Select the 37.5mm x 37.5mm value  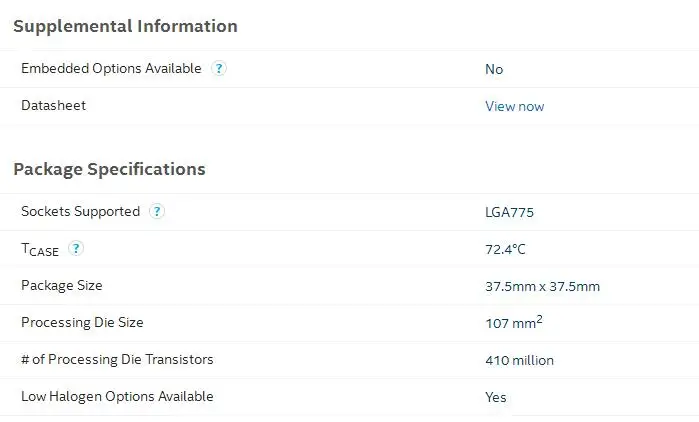[x=542, y=286]
